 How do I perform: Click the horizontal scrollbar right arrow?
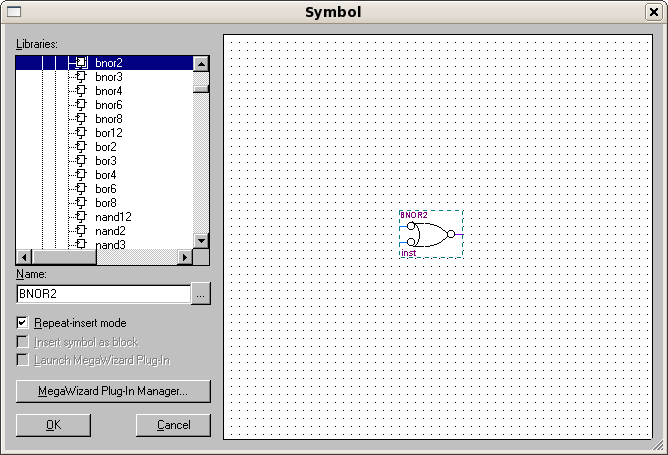pos(184,257)
